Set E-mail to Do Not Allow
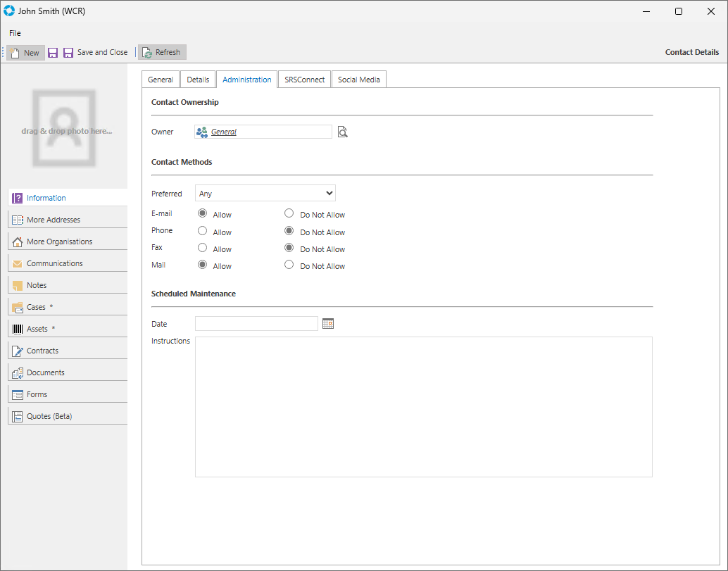728x571 pixels. coord(289,213)
